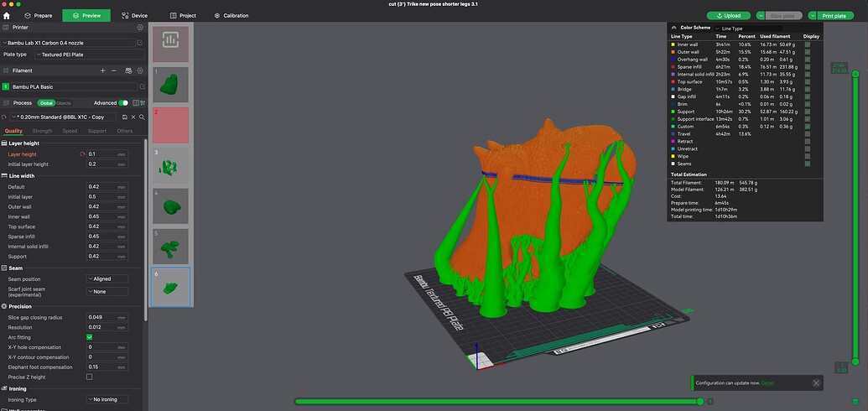Open the process parameter table icon
Screen dimensions: 868x411
pos(136,103)
